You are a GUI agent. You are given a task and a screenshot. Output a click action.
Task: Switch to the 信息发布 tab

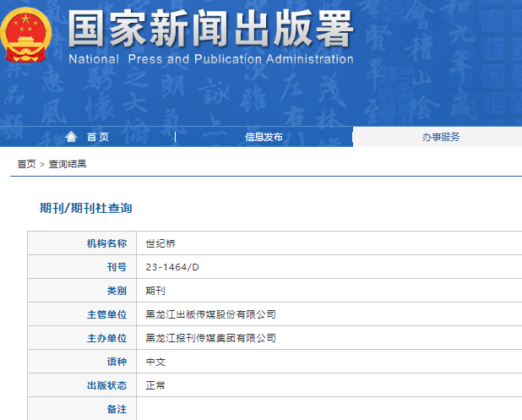click(x=264, y=137)
